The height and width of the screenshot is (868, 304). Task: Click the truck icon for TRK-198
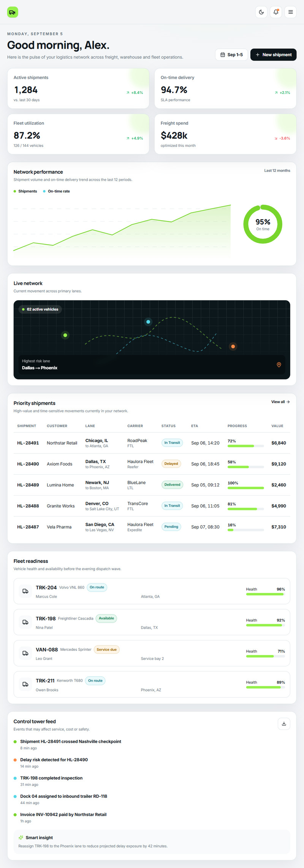coord(25,622)
